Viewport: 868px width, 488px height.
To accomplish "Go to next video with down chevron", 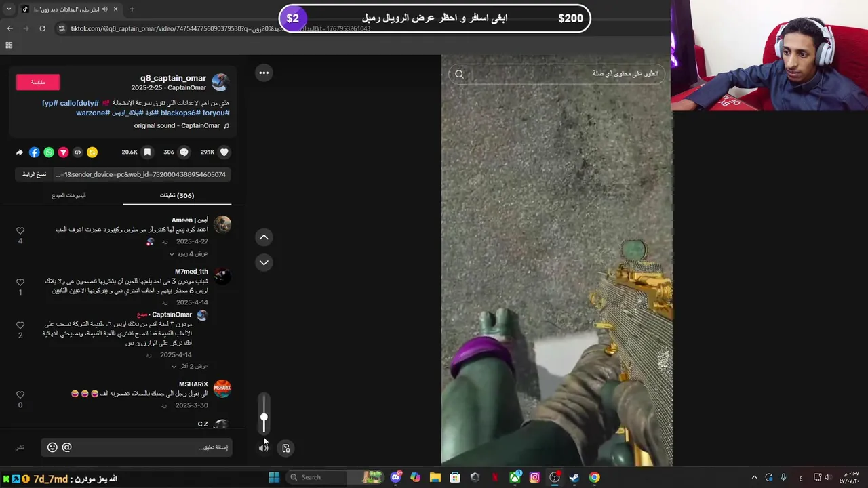I will pos(264,262).
